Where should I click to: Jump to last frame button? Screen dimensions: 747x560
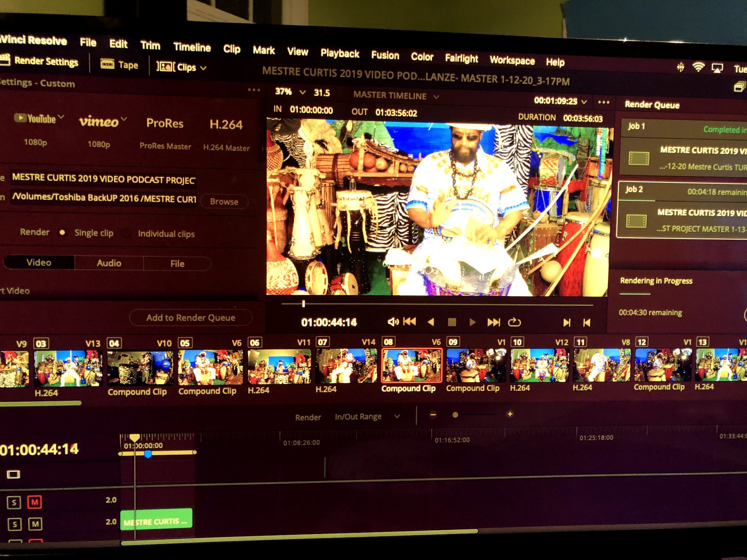[493, 322]
